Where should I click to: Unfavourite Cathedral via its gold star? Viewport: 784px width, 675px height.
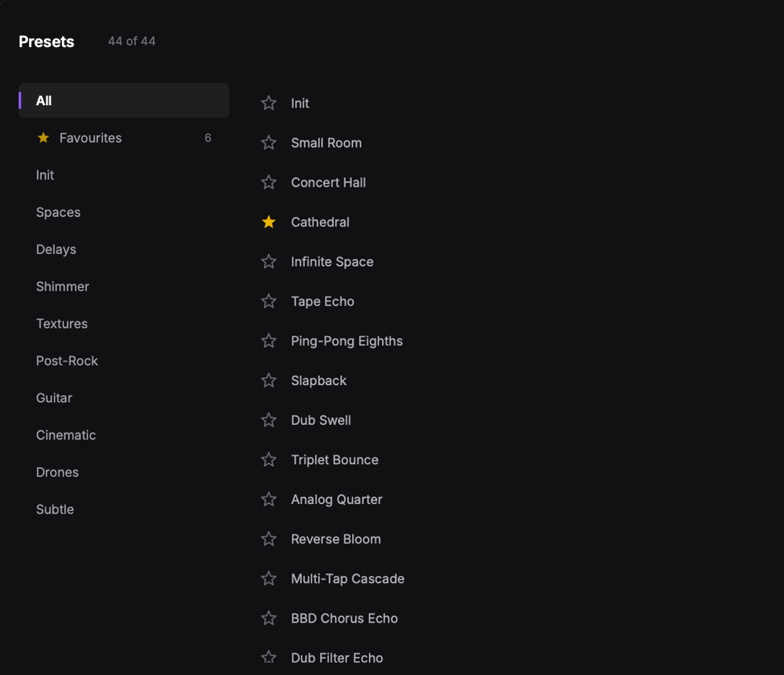pos(268,222)
